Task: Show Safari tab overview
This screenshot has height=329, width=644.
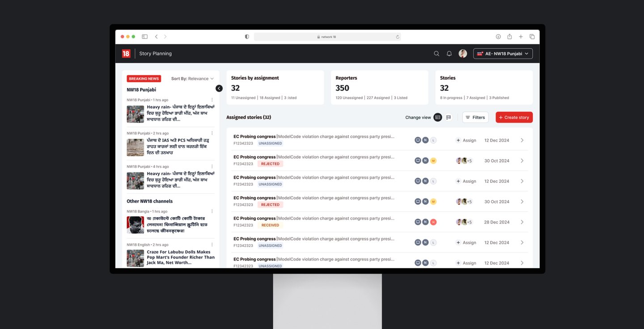Action: [532, 37]
